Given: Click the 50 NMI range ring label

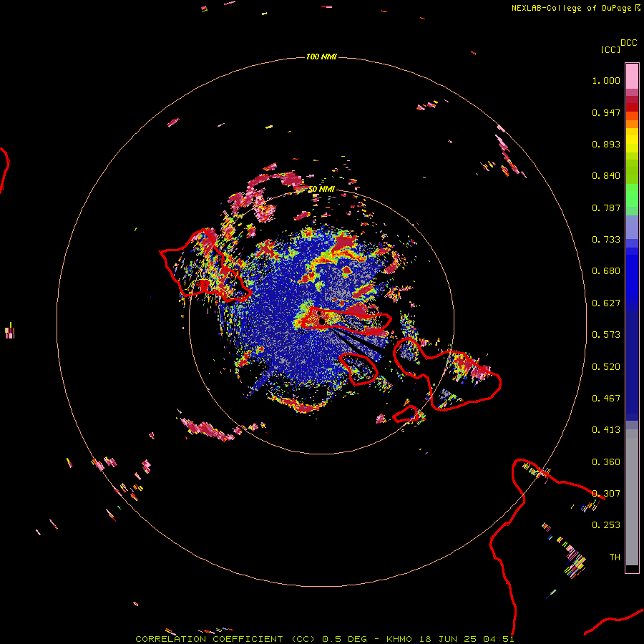Looking at the screenshot, I should 321,189.
